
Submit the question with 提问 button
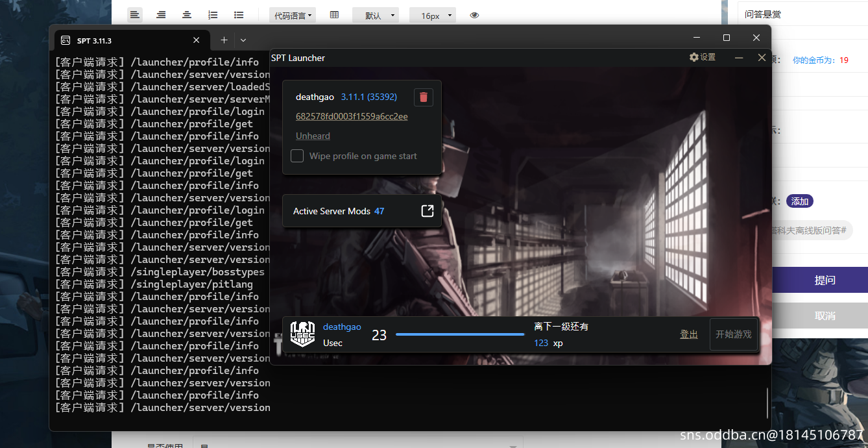tap(820, 280)
